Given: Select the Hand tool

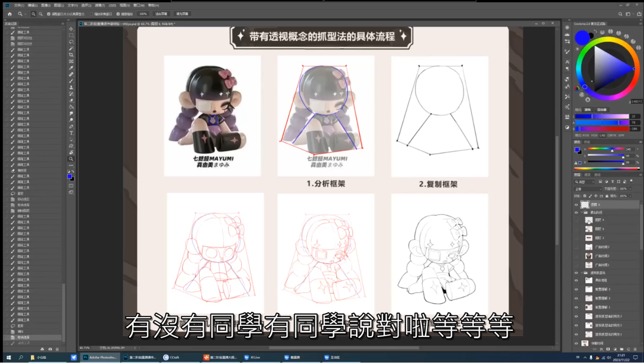Looking at the screenshot, I should click(x=71, y=152).
